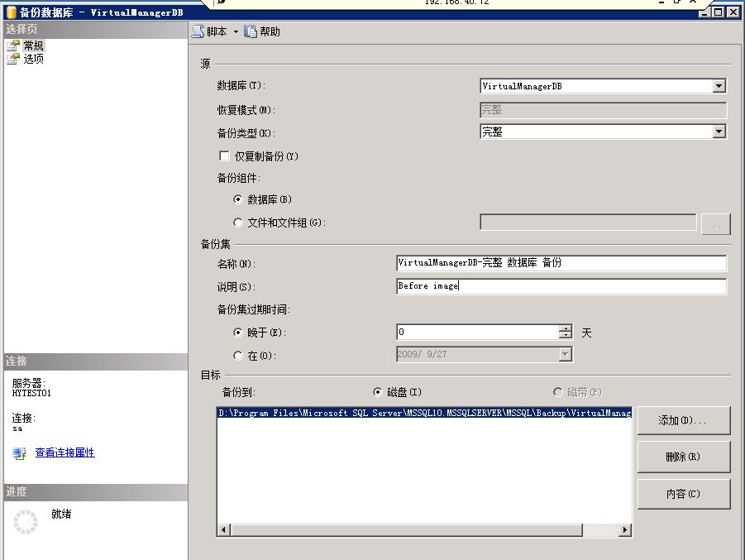The height and width of the screenshot is (560, 745).
Task: Click the 内容 (Contents) button
Action: coord(683,494)
